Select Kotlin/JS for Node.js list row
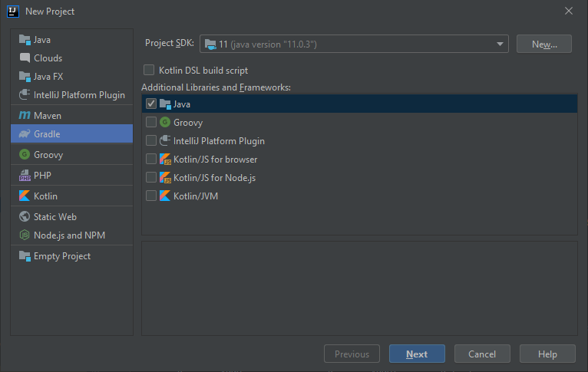 (x=214, y=177)
